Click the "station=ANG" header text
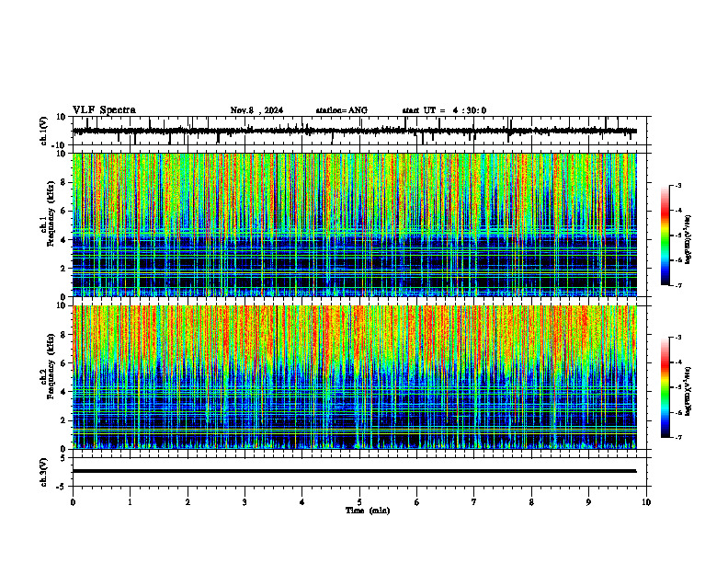 (342, 110)
